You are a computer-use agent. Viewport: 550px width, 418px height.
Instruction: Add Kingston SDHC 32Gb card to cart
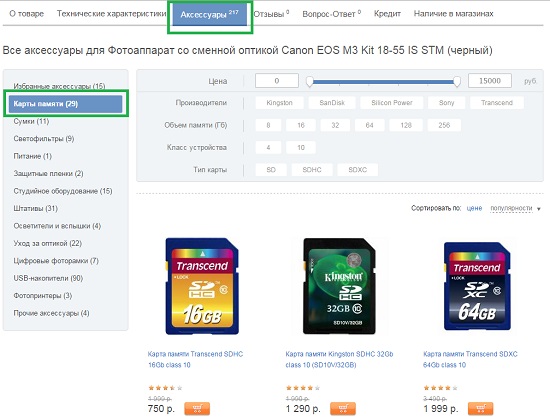click(343, 409)
